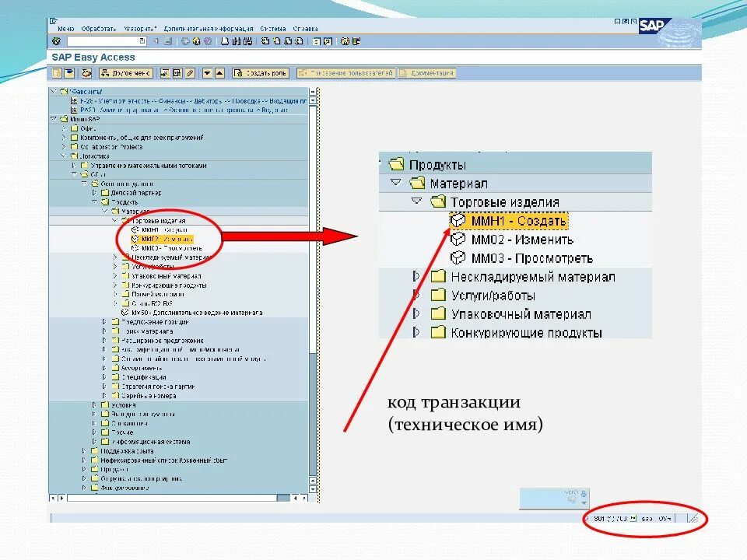Expand the Деловой партнер folder node
The image size is (747, 560).
pyautogui.click(x=94, y=193)
